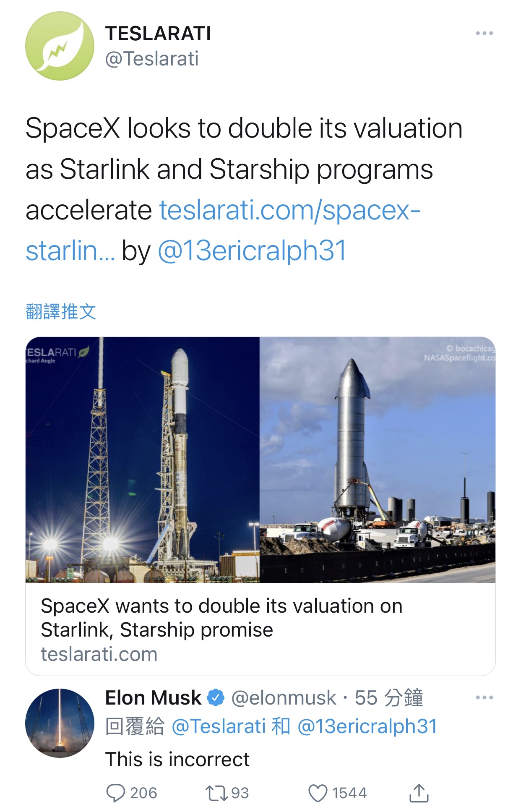This screenshot has height=812, width=521.
Task: Like the reply with the heart icon
Action: pos(318,793)
